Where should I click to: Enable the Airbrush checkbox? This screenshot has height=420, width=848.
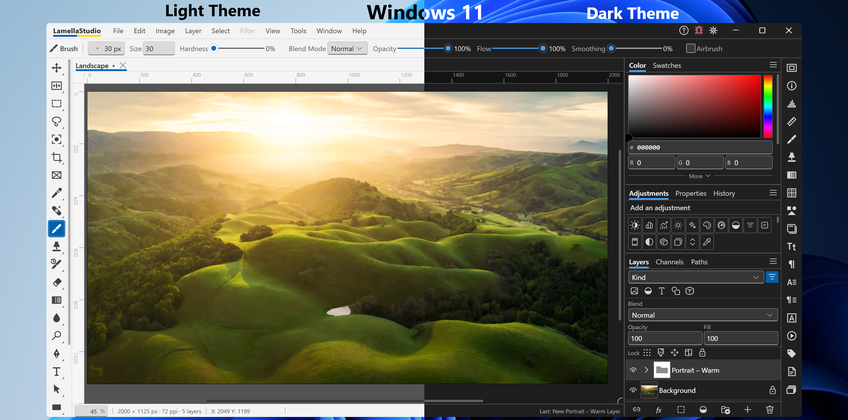pos(691,49)
